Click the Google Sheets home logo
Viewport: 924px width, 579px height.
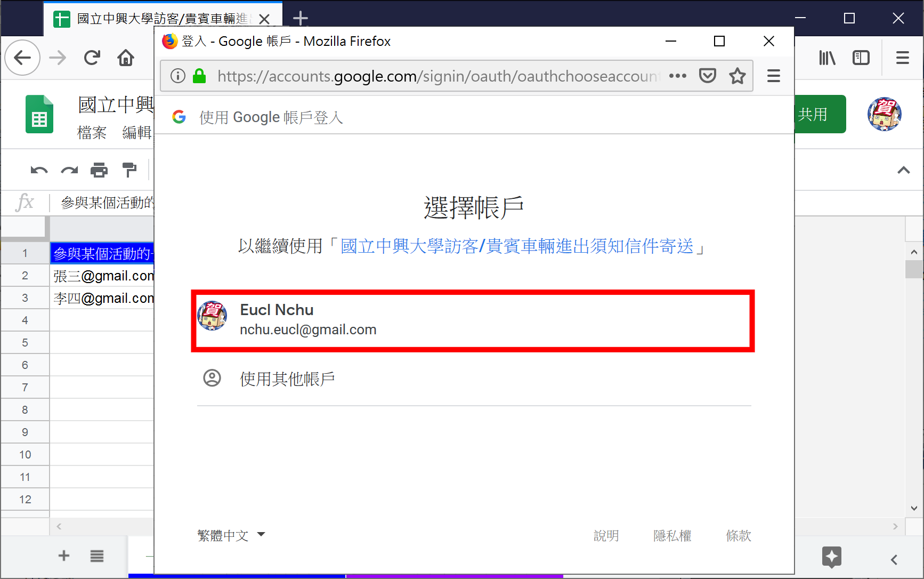[39, 114]
